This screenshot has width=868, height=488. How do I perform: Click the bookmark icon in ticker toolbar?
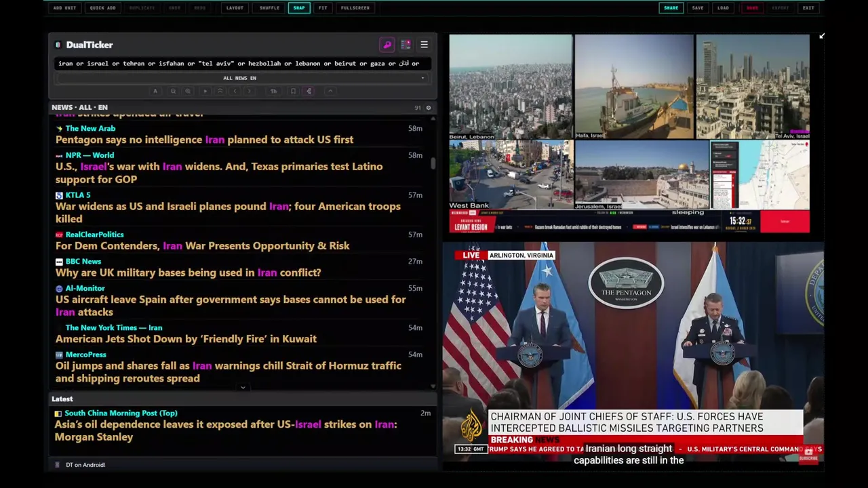[293, 91]
